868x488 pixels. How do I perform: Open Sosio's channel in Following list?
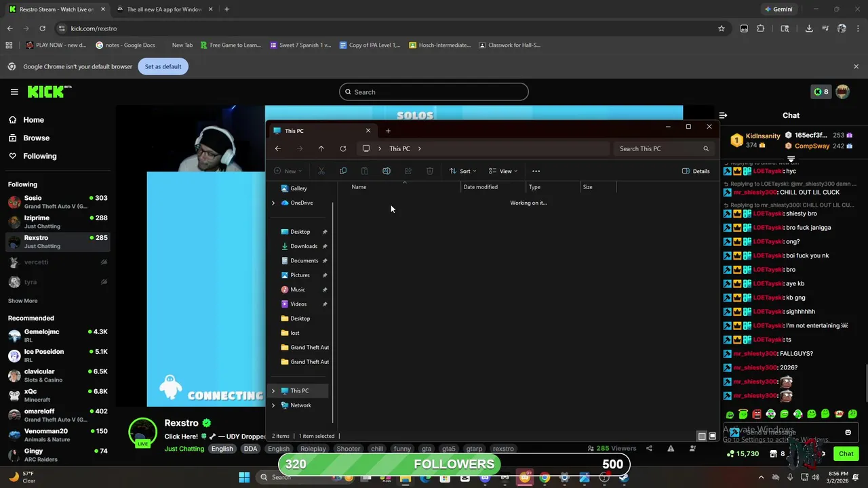[x=58, y=202]
